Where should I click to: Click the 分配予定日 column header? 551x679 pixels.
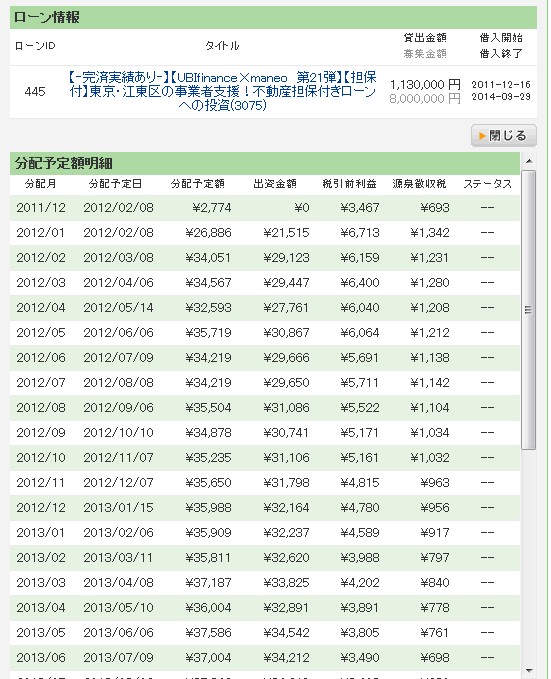(115, 184)
